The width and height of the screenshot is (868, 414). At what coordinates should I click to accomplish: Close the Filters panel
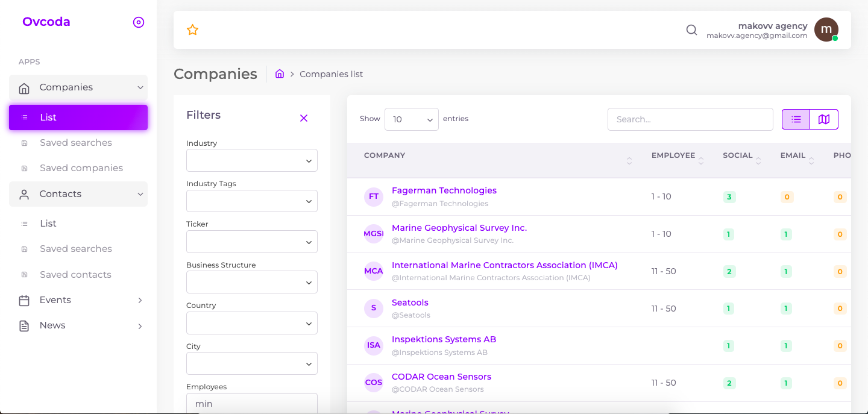click(304, 118)
